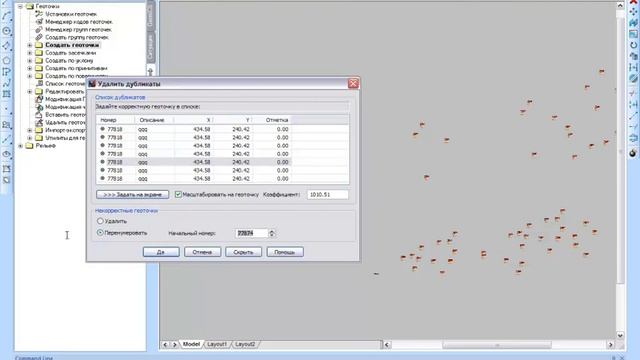
Task: Close the Удалить дубликаты dialog
Action: tap(353, 84)
